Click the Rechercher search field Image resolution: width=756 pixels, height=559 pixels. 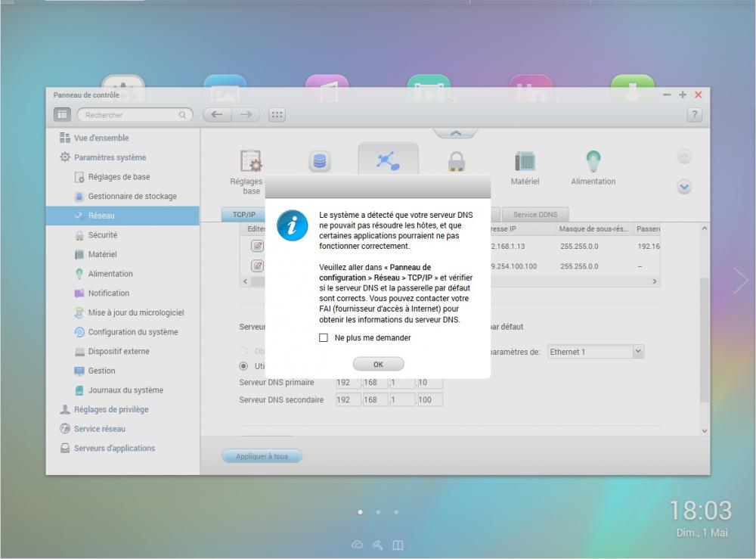click(130, 115)
